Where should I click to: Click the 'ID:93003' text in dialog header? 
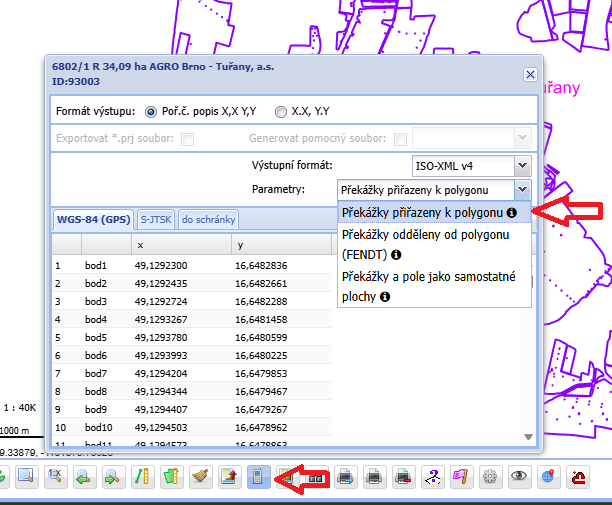[76, 82]
